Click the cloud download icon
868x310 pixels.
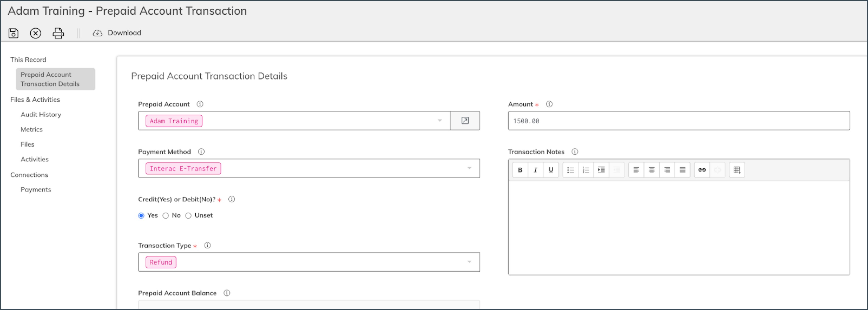[97, 33]
